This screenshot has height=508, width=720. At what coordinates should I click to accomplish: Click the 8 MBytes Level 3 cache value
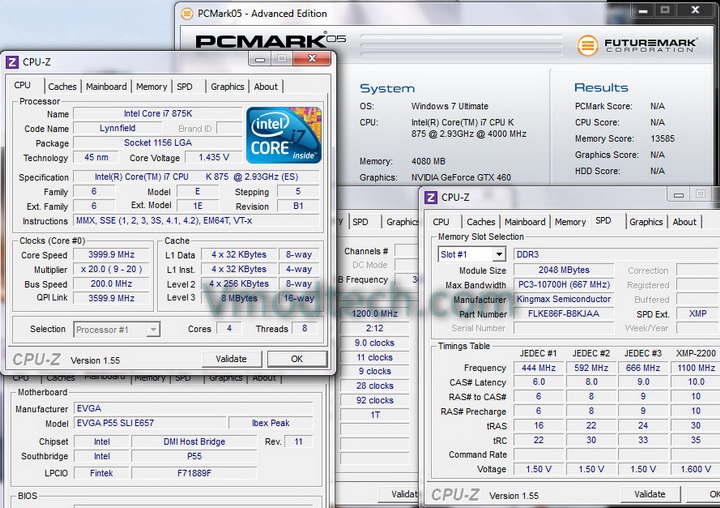click(x=239, y=298)
